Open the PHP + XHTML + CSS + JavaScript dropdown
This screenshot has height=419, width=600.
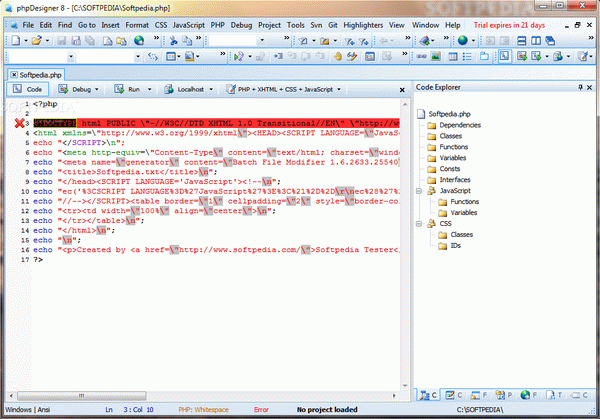tap(339, 89)
